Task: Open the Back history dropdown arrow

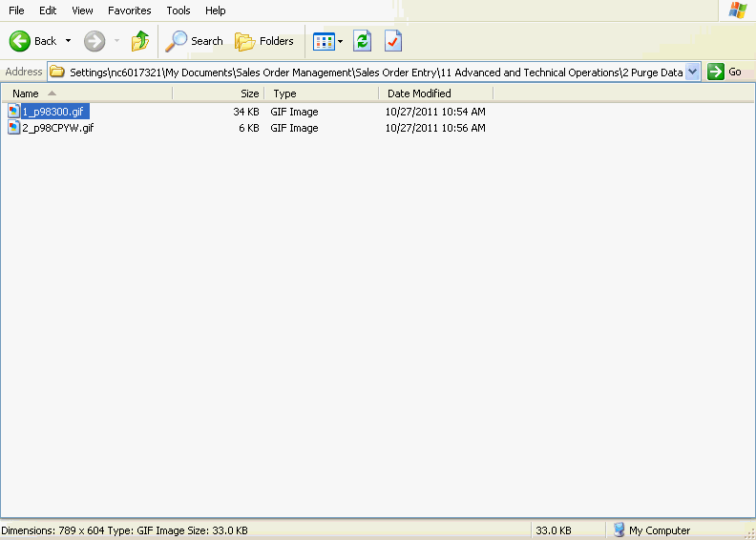Action: coord(68,41)
